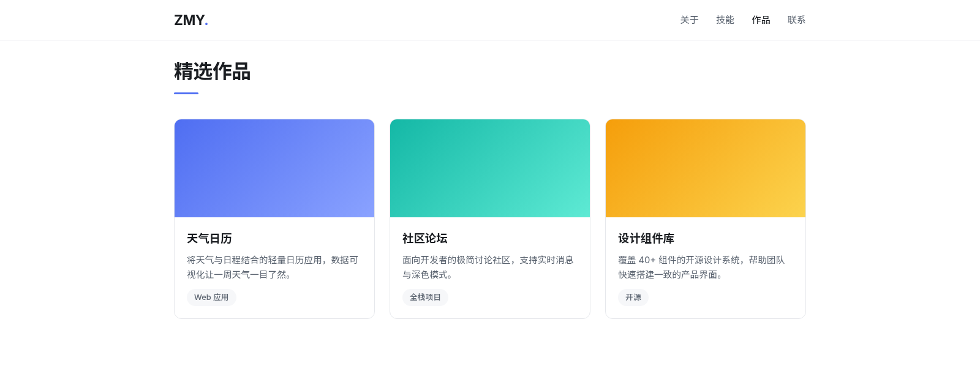Click the 全栈项目 tag
This screenshot has height=374, width=980.
tap(425, 297)
